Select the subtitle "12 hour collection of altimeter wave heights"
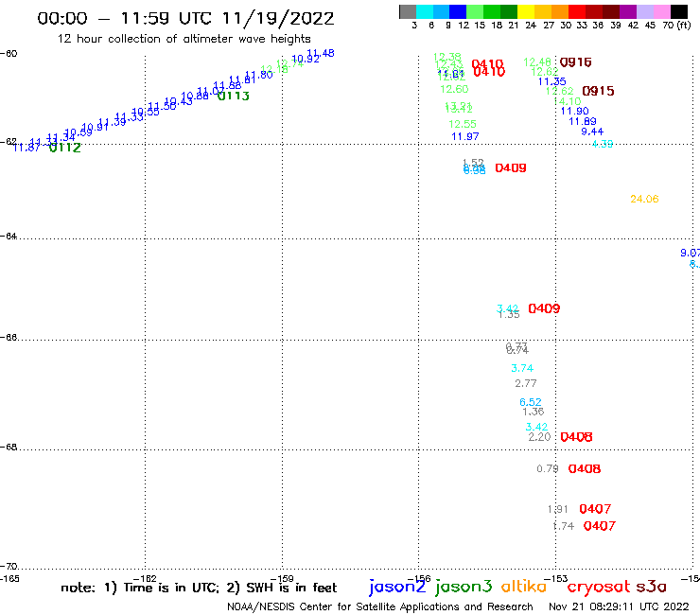 184,39
